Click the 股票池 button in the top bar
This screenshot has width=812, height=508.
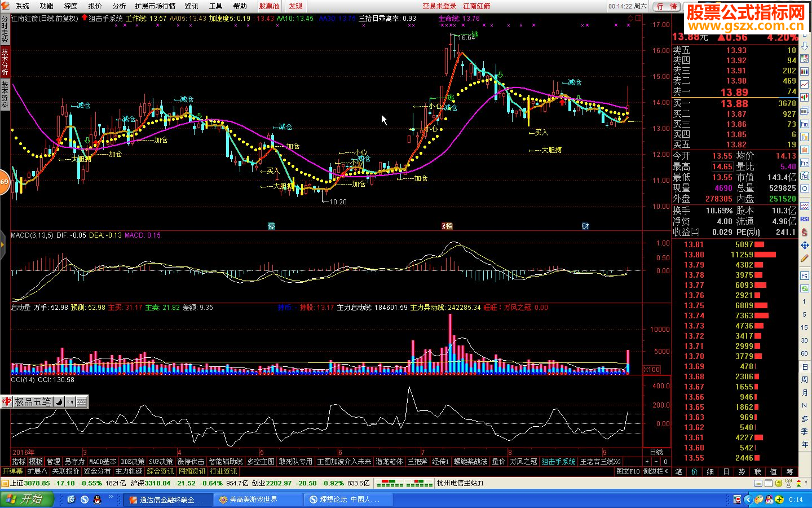[269, 6]
